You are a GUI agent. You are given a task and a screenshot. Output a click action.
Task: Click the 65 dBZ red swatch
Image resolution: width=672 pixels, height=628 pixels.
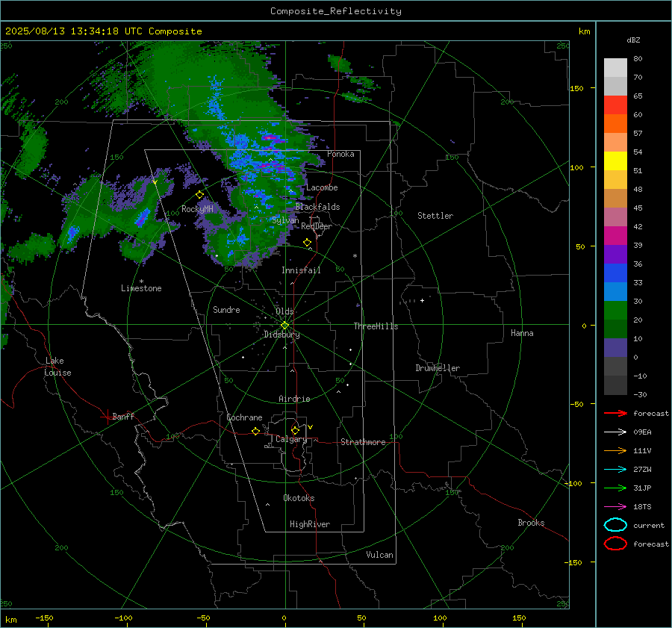coord(615,105)
